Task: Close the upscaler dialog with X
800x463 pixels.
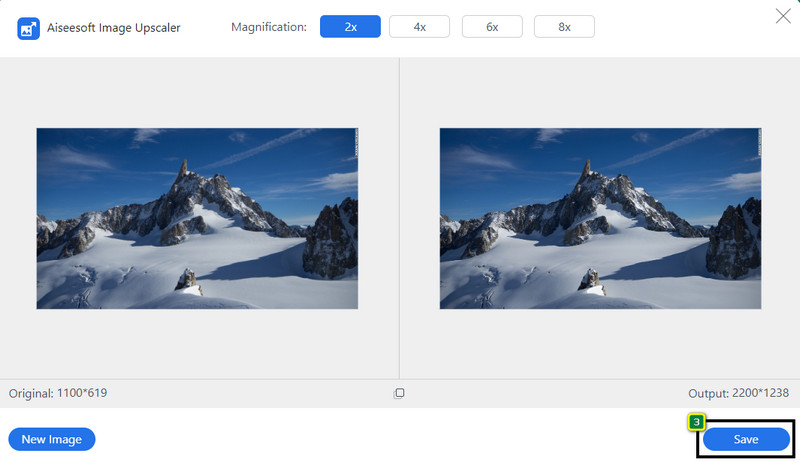Action: [783, 15]
